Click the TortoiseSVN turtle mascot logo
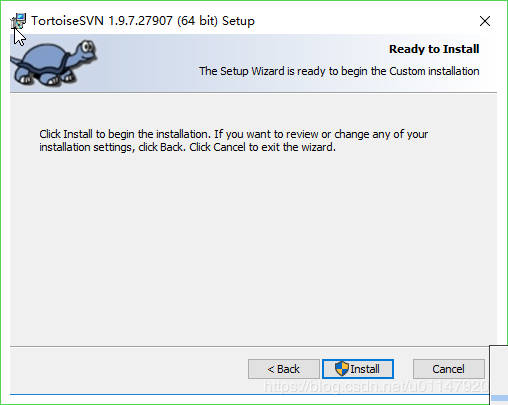508x405 pixels. [x=53, y=63]
